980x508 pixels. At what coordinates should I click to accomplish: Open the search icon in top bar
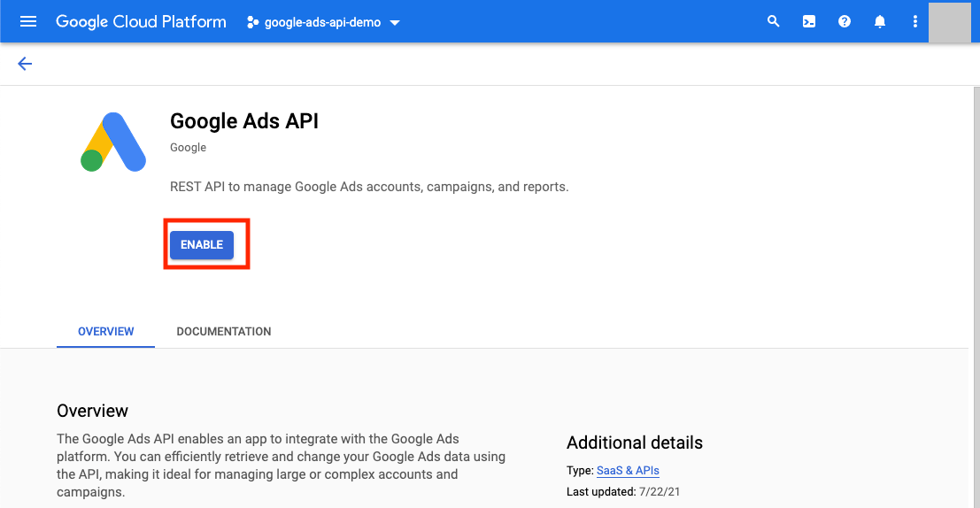point(773,21)
